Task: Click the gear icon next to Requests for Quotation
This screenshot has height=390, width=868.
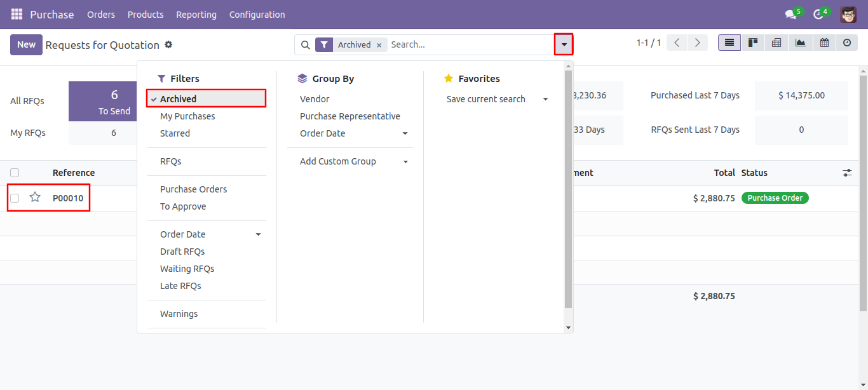Action: (x=168, y=44)
